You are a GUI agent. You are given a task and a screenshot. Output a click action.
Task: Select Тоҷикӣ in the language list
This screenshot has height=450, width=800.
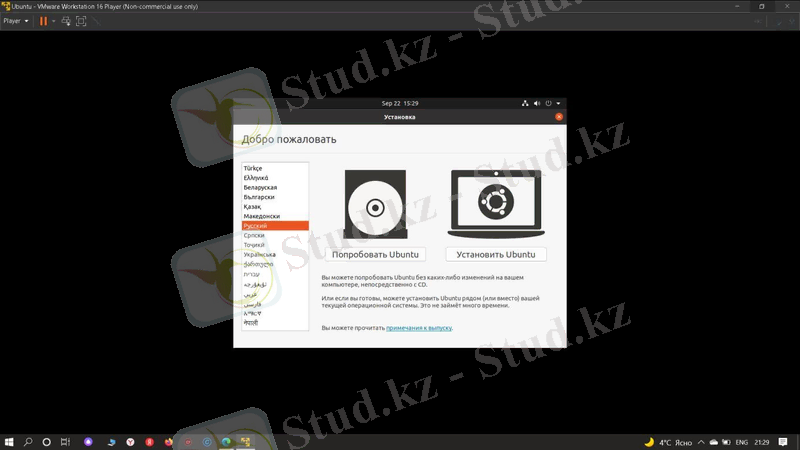pyautogui.click(x=275, y=245)
